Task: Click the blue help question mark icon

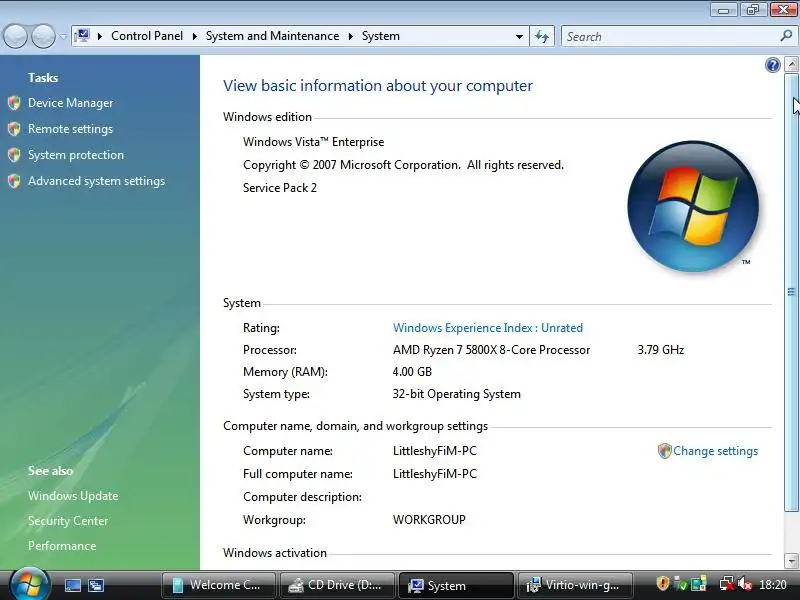Action: point(772,65)
